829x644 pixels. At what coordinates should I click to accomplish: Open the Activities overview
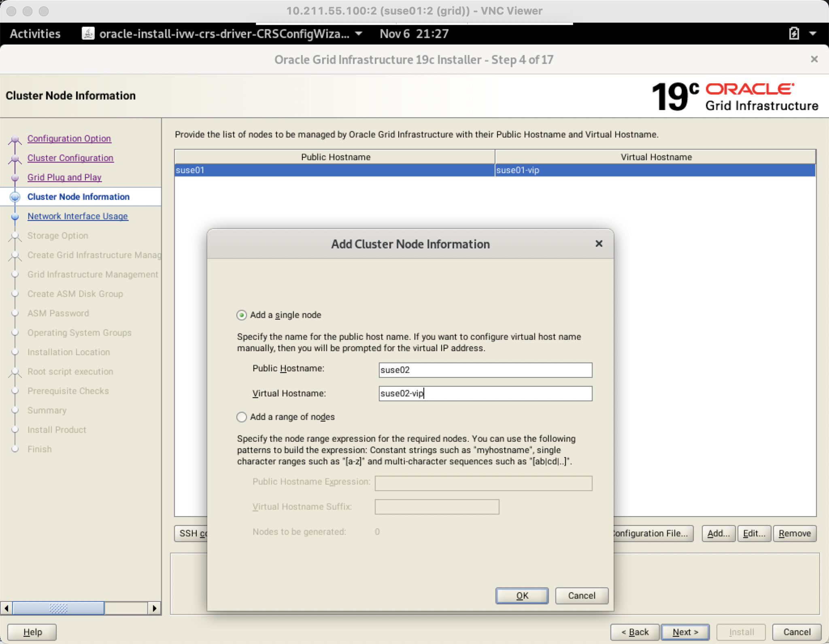[x=35, y=34]
